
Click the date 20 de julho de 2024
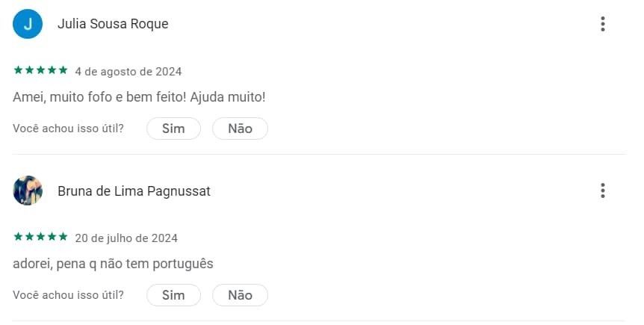point(126,238)
